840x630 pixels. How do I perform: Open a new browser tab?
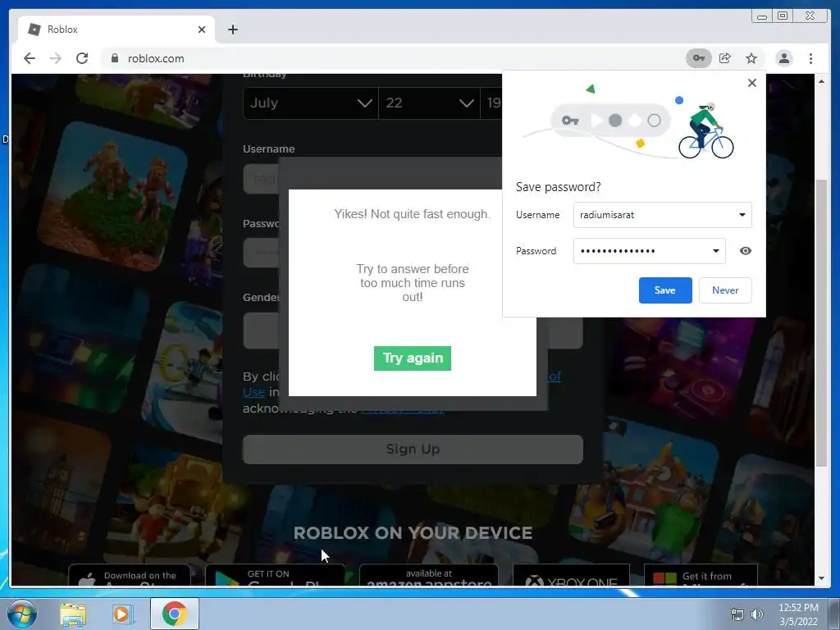[232, 30]
